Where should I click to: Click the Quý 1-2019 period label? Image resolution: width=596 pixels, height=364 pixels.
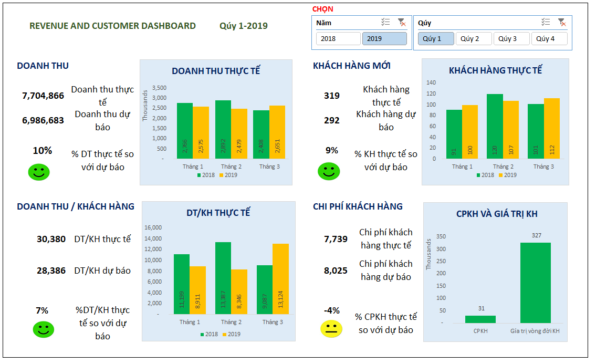tap(244, 26)
